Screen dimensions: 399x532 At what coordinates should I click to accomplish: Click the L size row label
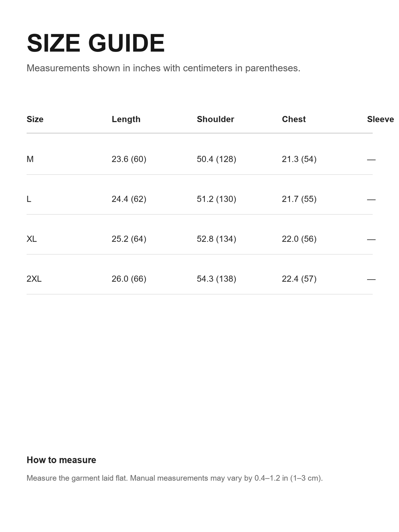tap(29, 199)
